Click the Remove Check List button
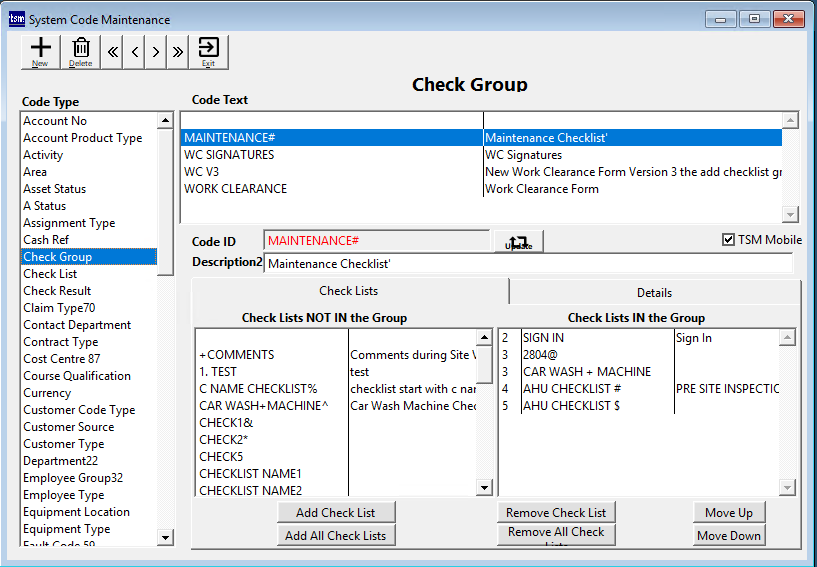 tap(556, 513)
